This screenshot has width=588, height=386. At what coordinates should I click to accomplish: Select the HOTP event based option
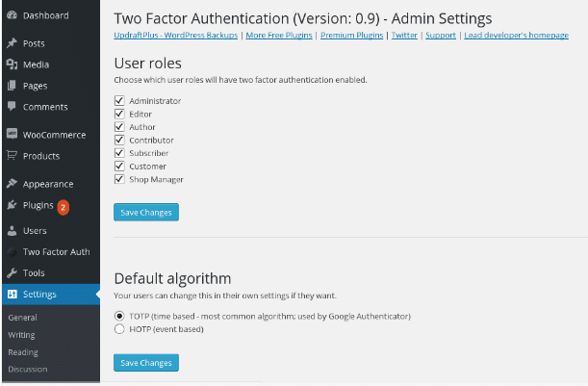pos(120,329)
